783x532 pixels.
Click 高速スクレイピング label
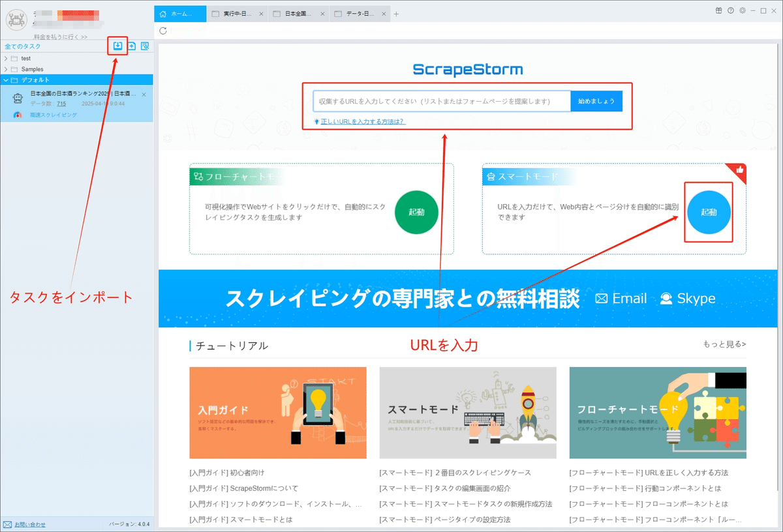(x=54, y=115)
